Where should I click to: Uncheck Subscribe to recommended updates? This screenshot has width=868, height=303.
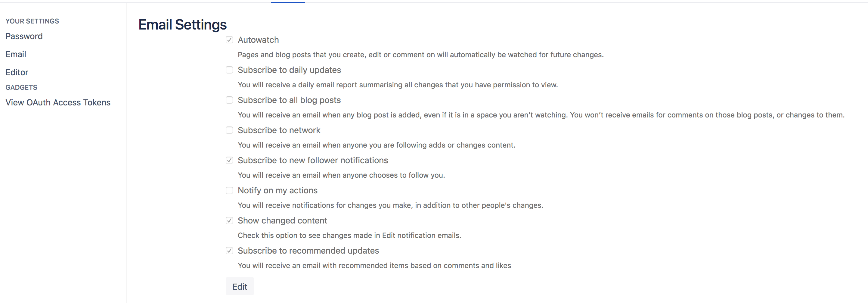pyautogui.click(x=229, y=251)
